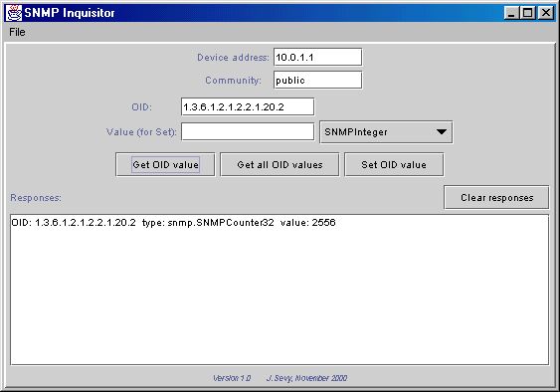Click the Community field containing public
The height and width of the screenshot is (392, 560).
tap(318, 80)
